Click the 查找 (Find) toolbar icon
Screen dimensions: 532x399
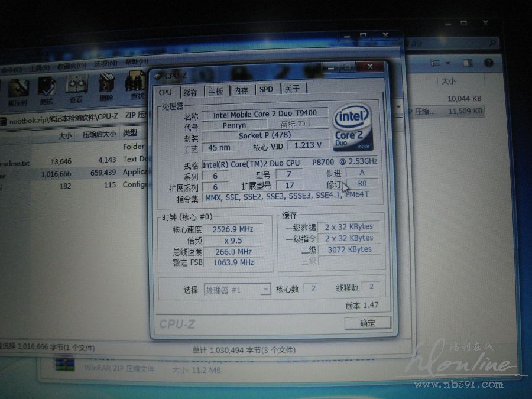(137, 86)
